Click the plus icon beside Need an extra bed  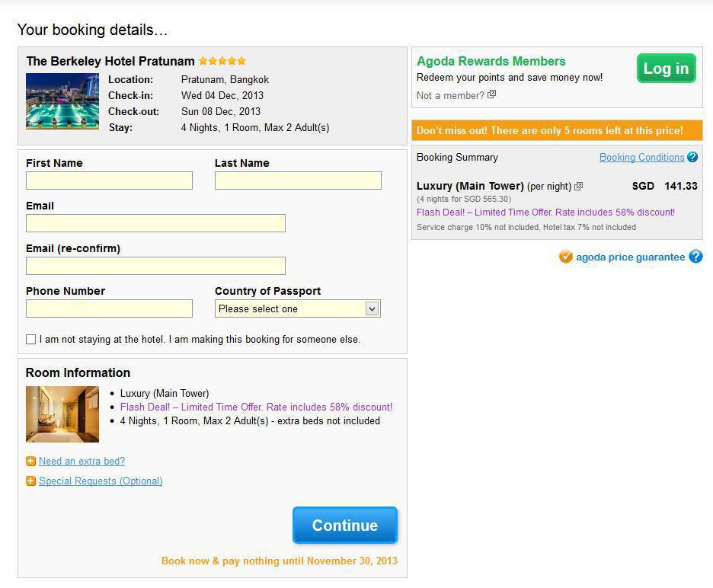coord(30,461)
